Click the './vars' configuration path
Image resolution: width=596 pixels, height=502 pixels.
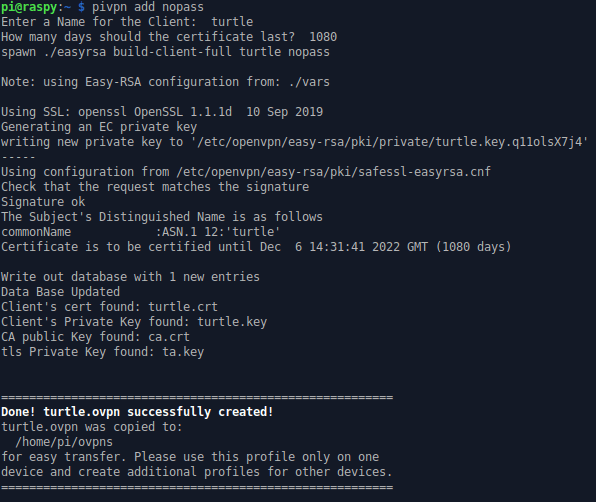309,82
